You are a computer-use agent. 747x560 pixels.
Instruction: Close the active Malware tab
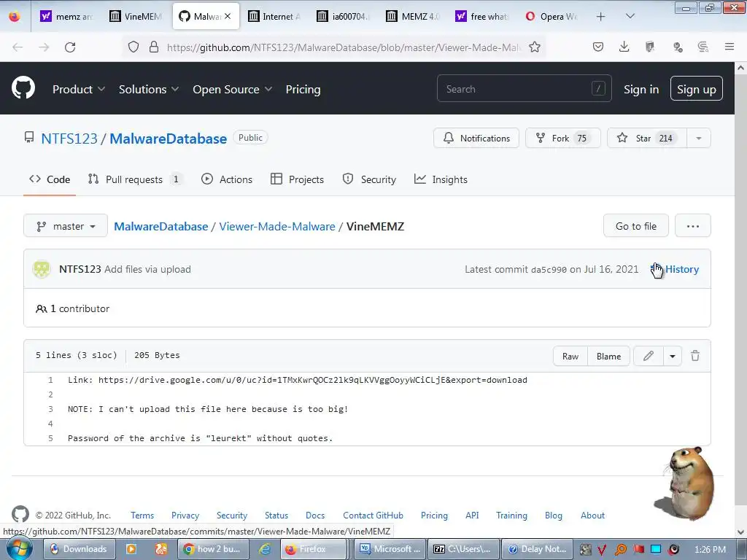pyautogui.click(x=228, y=16)
